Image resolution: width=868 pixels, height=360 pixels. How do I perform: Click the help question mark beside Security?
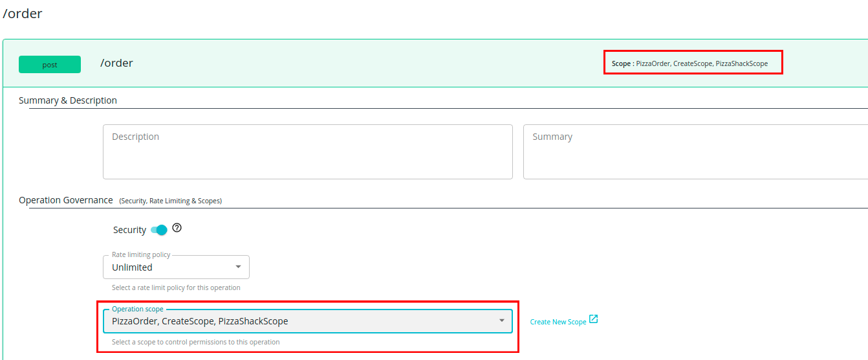pyautogui.click(x=177, y=228)
